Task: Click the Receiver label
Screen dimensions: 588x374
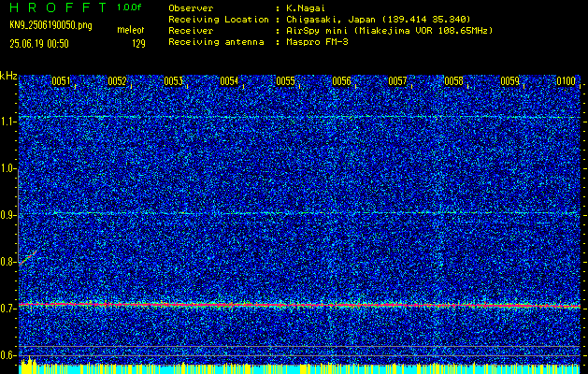Action: pyautogui.click(x=191, y=31)
